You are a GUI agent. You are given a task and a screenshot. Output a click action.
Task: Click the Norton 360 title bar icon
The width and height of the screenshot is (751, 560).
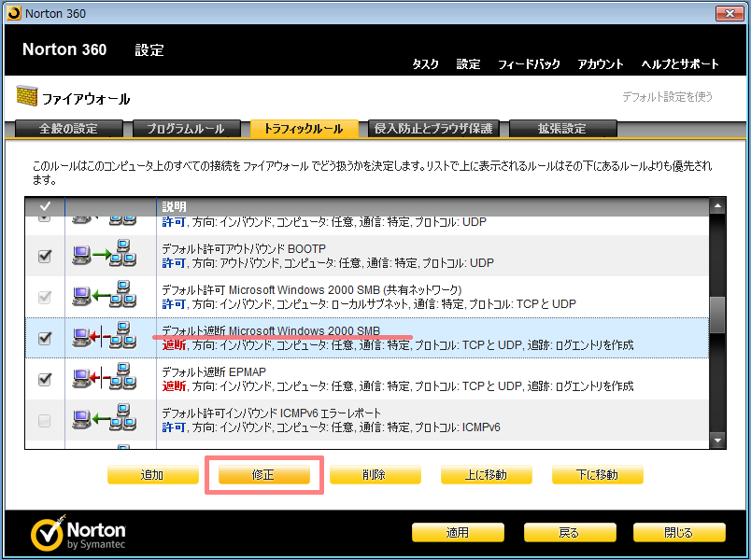click(12, 12)
